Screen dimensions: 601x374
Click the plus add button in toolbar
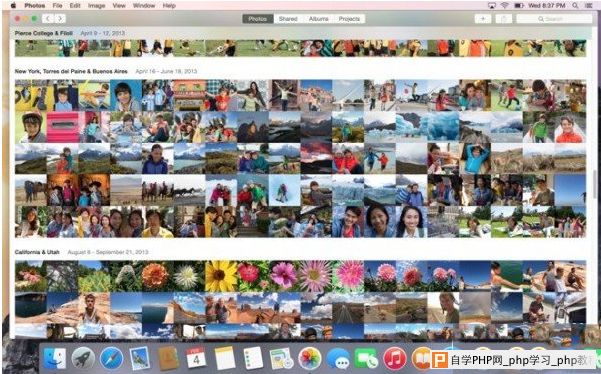point(483,19)
